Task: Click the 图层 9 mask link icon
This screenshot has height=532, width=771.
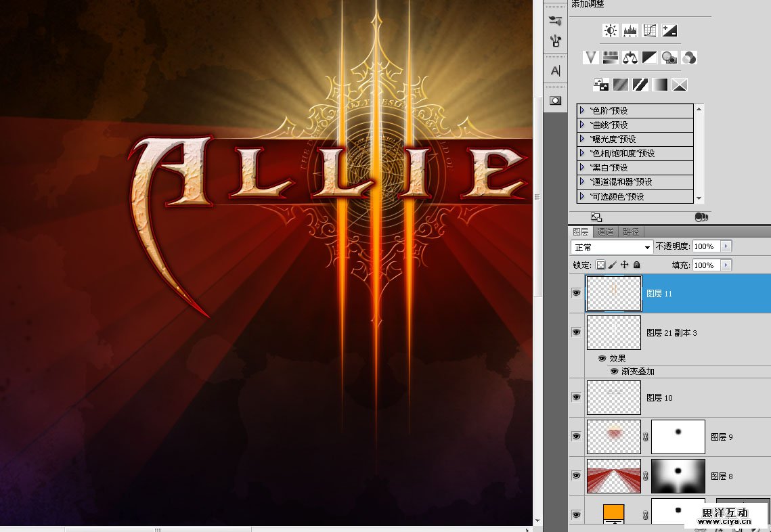Action: (646, 437)
